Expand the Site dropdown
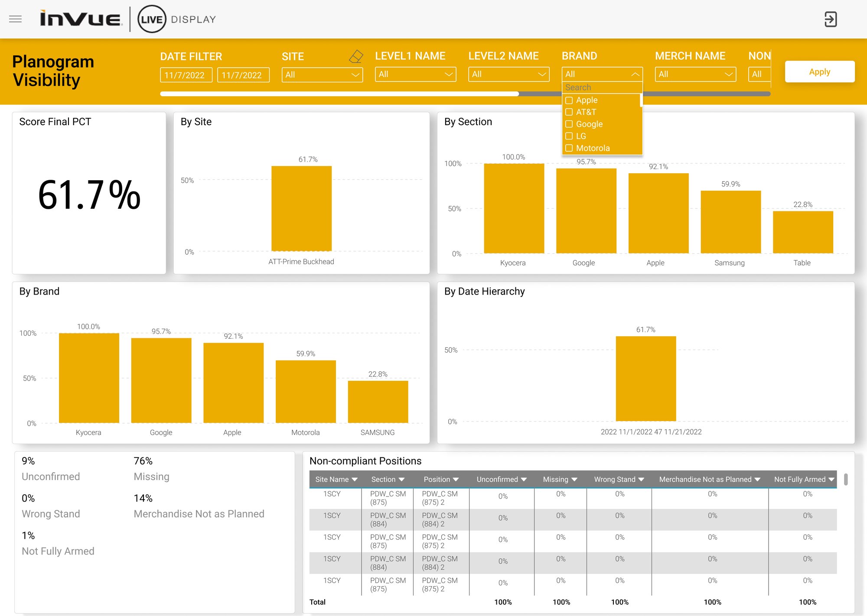Image resolution: width=867 pixels, height=616 pixels. point(322,75)
